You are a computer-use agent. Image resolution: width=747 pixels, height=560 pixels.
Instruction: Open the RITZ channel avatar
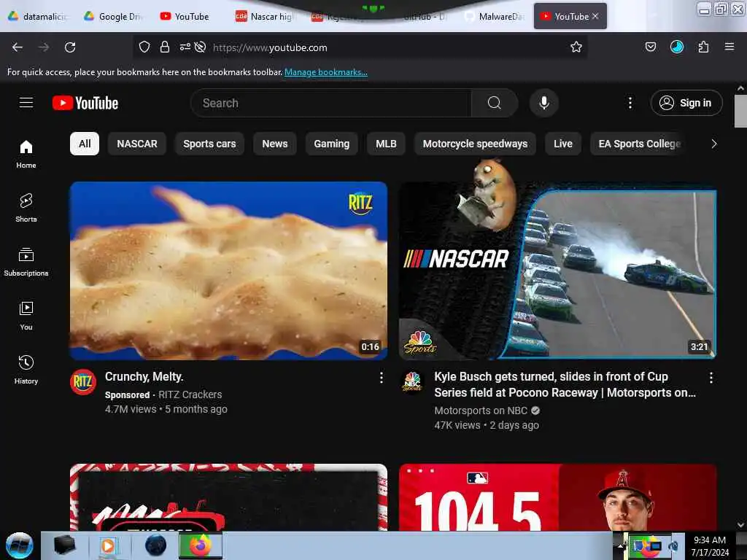click(83, 382)
